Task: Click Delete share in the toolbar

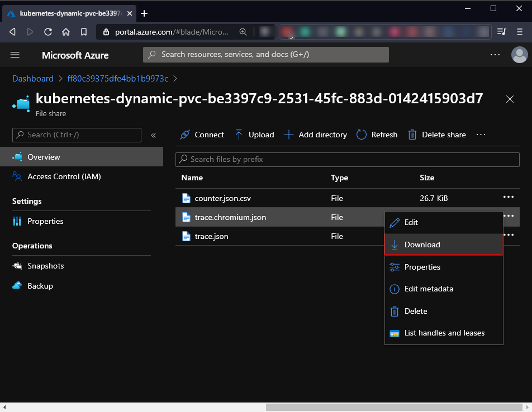Action: click(437, 135)
